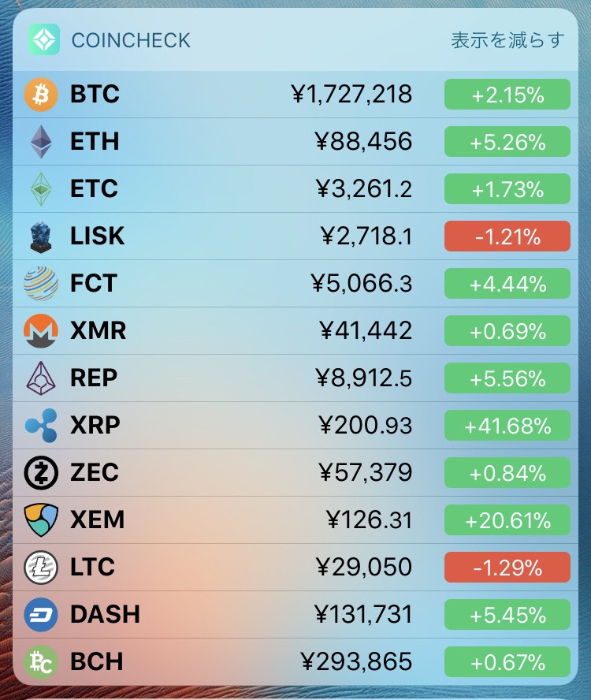Click the green Ethereum Classic ETC icon
Image resolution: width=591 pixels, height=700 pixels.
pyautogui.click(x=41, y=189)
